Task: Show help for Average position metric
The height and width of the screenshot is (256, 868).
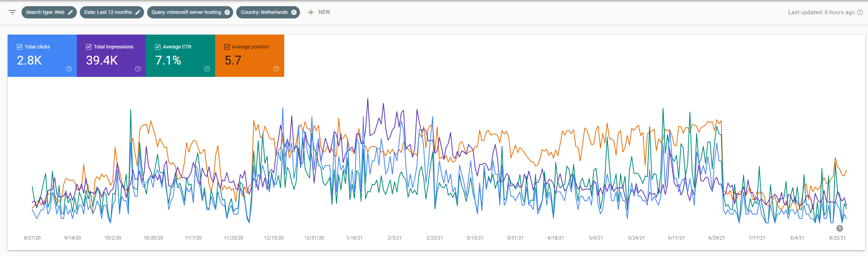Action: tap(276, 69)
